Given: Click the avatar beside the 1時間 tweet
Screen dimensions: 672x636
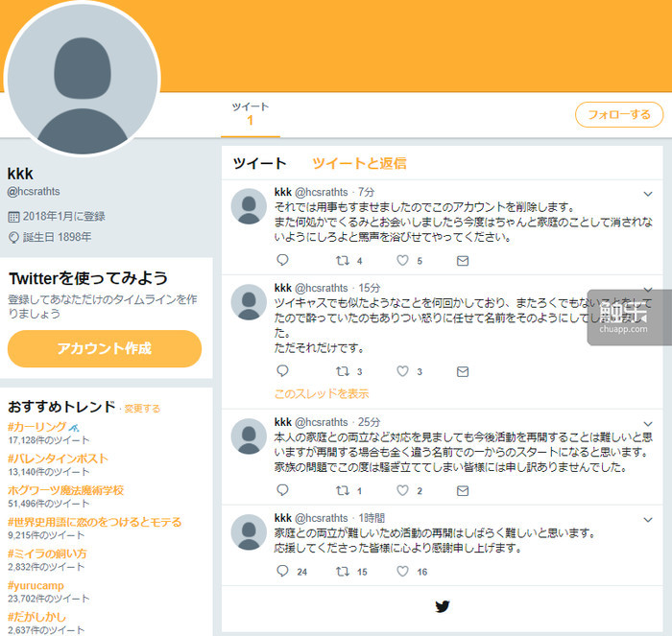Looking at the screenshot, I should [249, 532].
